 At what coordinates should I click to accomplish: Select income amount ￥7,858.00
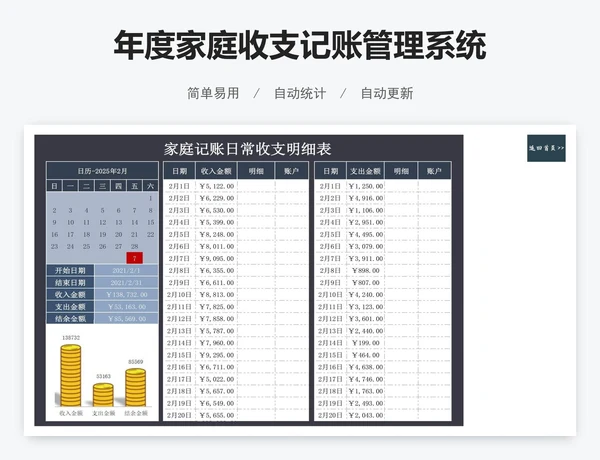tap(217, 319)
